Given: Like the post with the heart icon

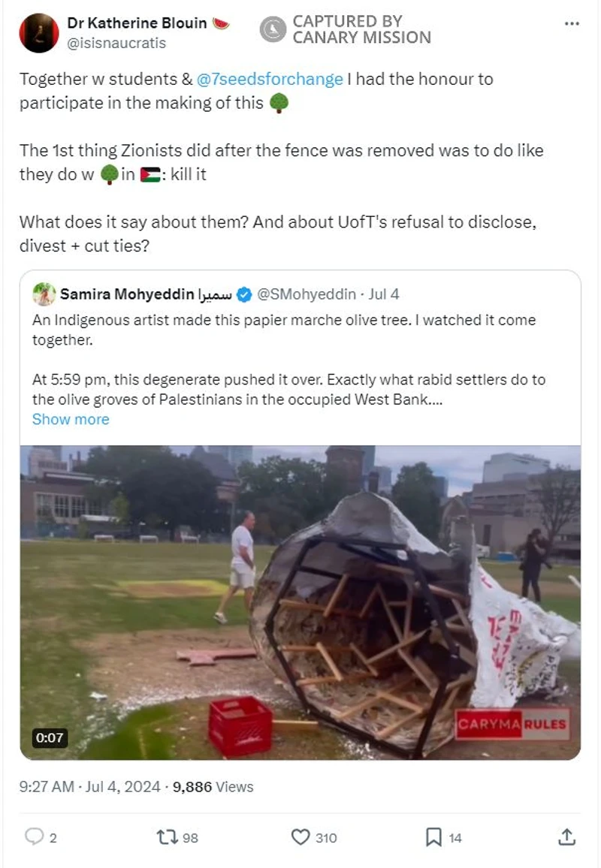Looking at the screenshot, I should click(300, 837).
